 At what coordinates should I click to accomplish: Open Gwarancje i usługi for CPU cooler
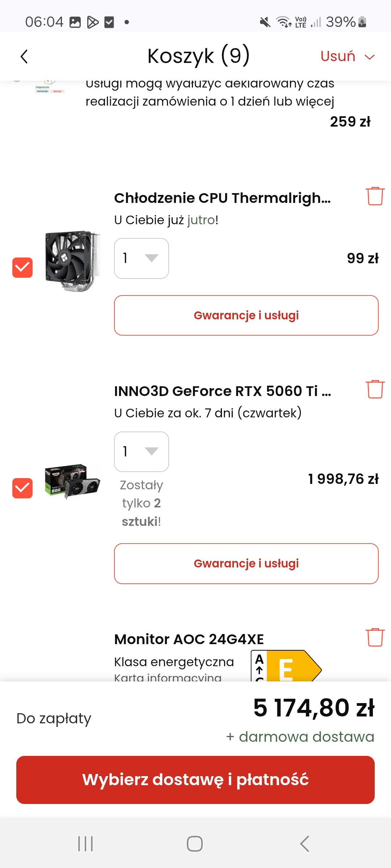click(246, 315)
